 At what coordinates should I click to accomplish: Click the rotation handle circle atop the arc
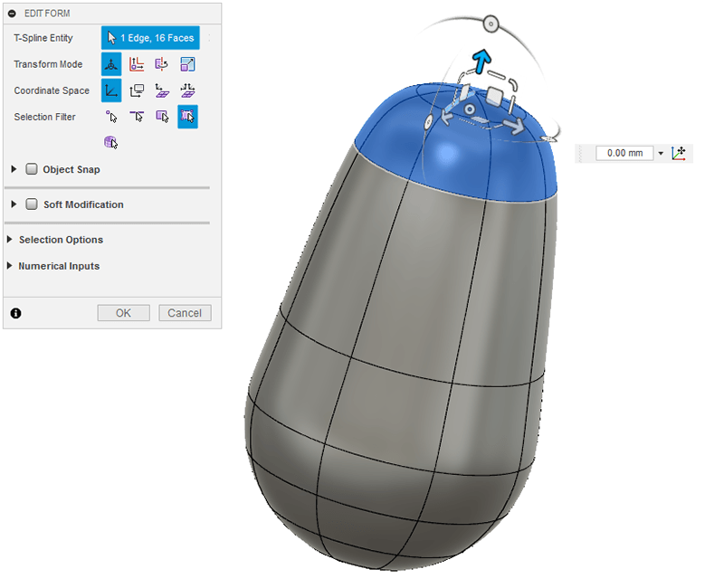point(491,24)
